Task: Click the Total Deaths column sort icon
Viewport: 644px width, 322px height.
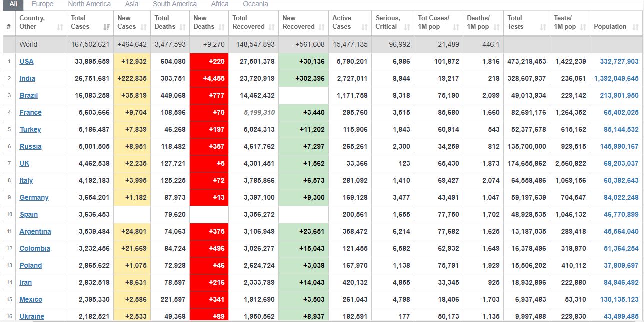Action: [x=182, y=27]
